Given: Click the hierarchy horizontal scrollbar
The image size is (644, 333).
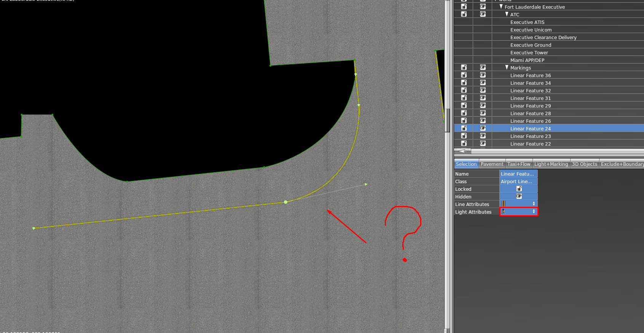Looking at the screenshot, I should [549, 151].
